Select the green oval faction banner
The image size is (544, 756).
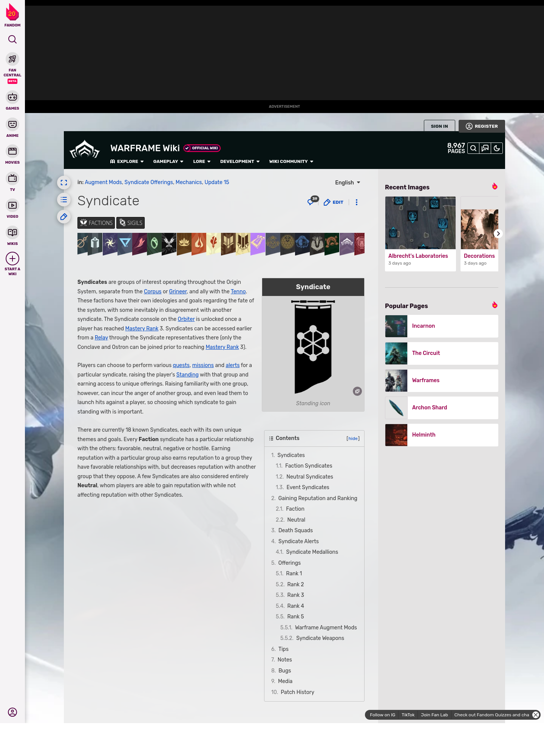(x=154, y=244)
